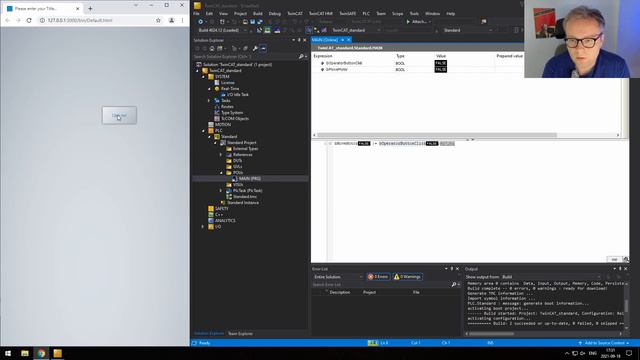
Task: Open the Windows notification center icon
Action: pyautogui.click(x=629, y=353)
